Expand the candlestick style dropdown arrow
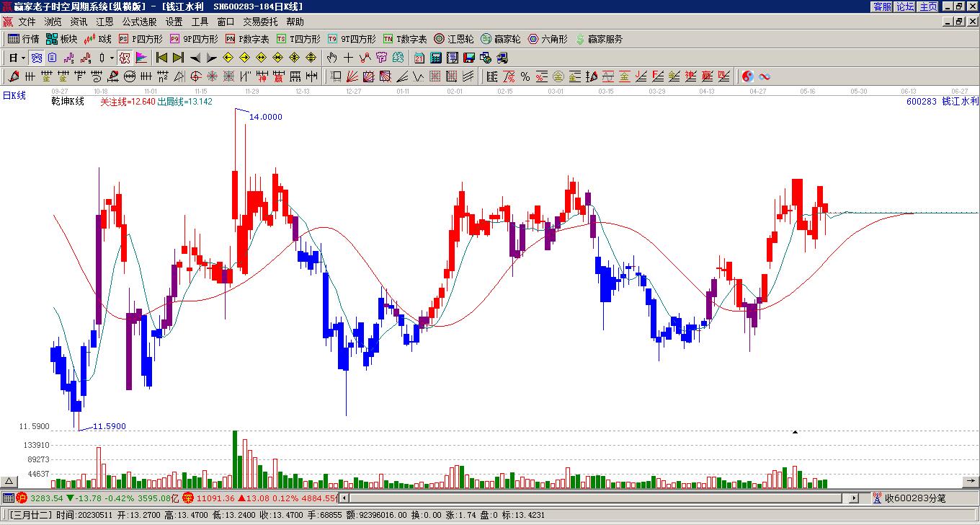This screenshot has width=980, height=525. [112, 58]
